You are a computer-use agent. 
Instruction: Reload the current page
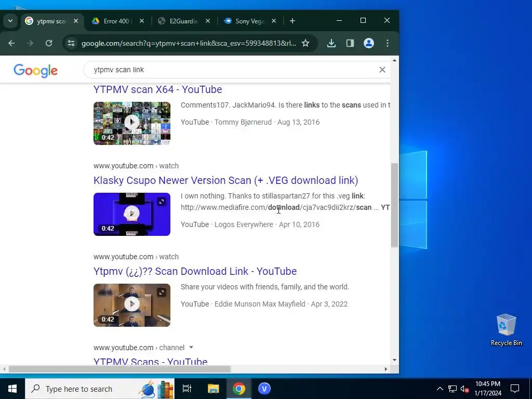49,43
